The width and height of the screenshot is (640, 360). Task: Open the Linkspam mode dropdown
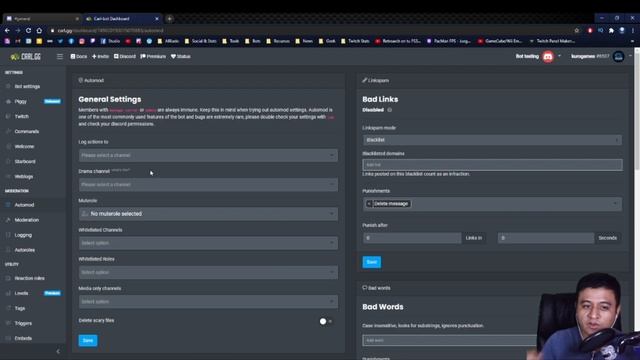tap(492, 140)
